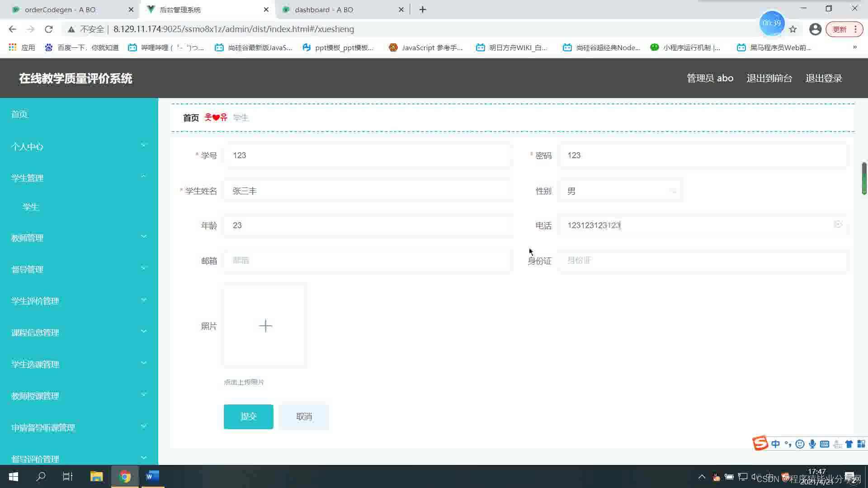Screen dimensions: 868x488
Task: Select 学生 submenu item in the sidebar
Action: [31, 207]
